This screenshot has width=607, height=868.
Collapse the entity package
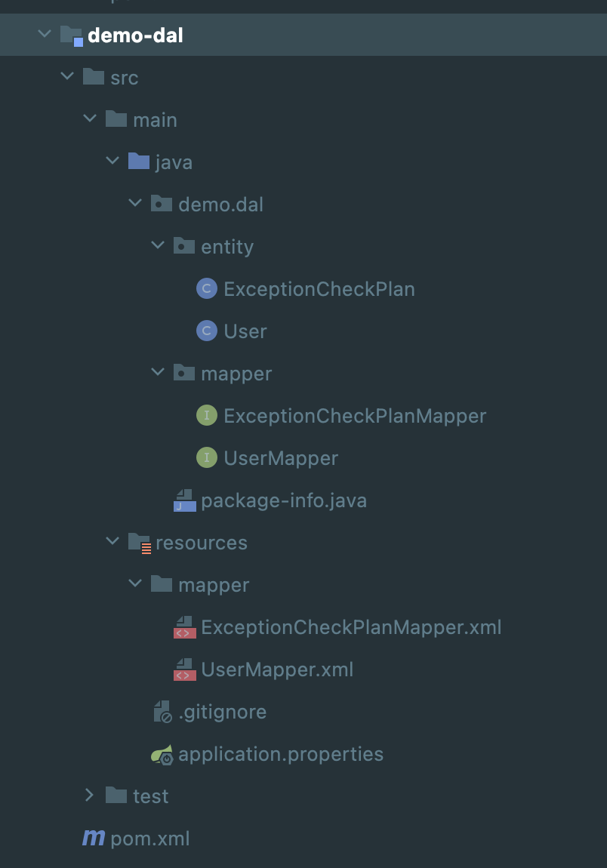point(158,246)
